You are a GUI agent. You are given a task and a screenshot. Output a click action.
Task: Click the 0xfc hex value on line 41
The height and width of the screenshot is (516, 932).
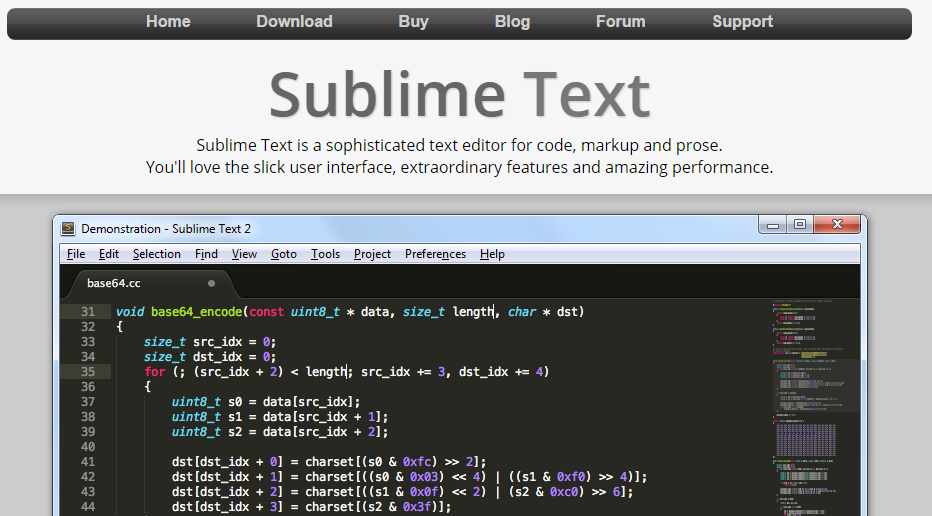(x=420, y=462)
